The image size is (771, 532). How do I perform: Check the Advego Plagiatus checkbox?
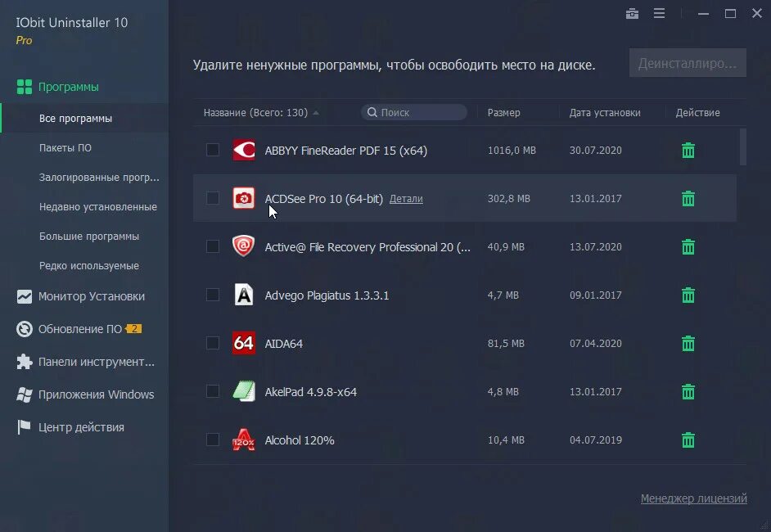213,295
